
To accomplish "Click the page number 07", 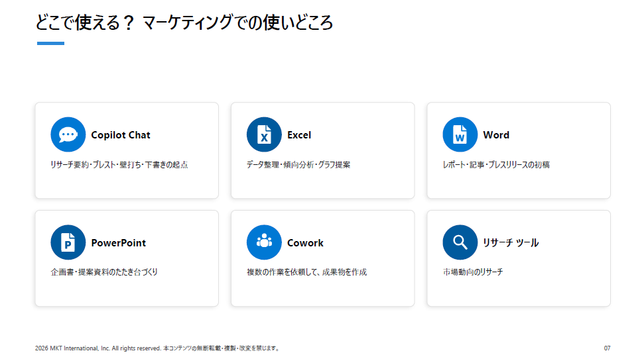I will pos(607,348).
